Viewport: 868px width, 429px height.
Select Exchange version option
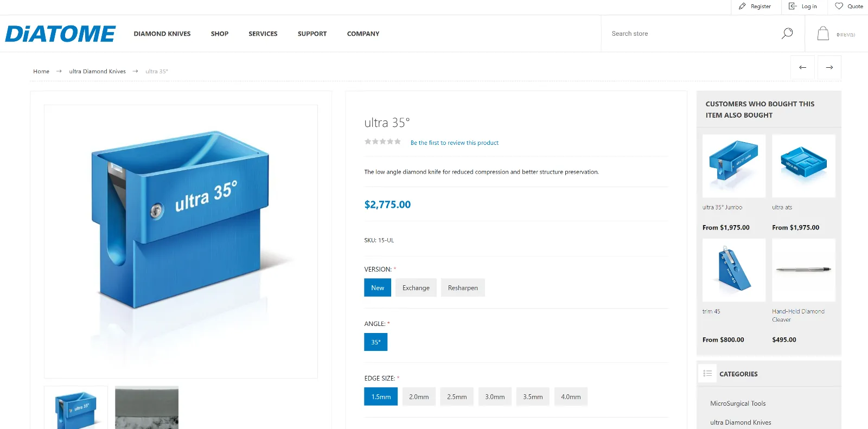(416, 288)
